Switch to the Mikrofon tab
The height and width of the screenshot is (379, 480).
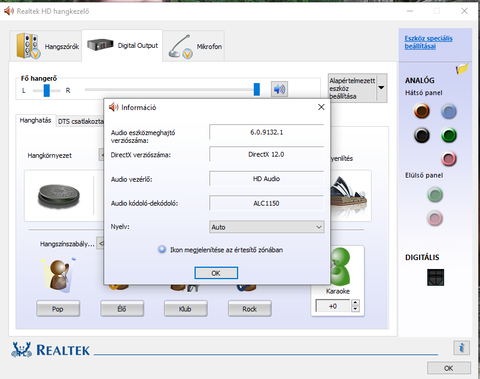point(194,46)
